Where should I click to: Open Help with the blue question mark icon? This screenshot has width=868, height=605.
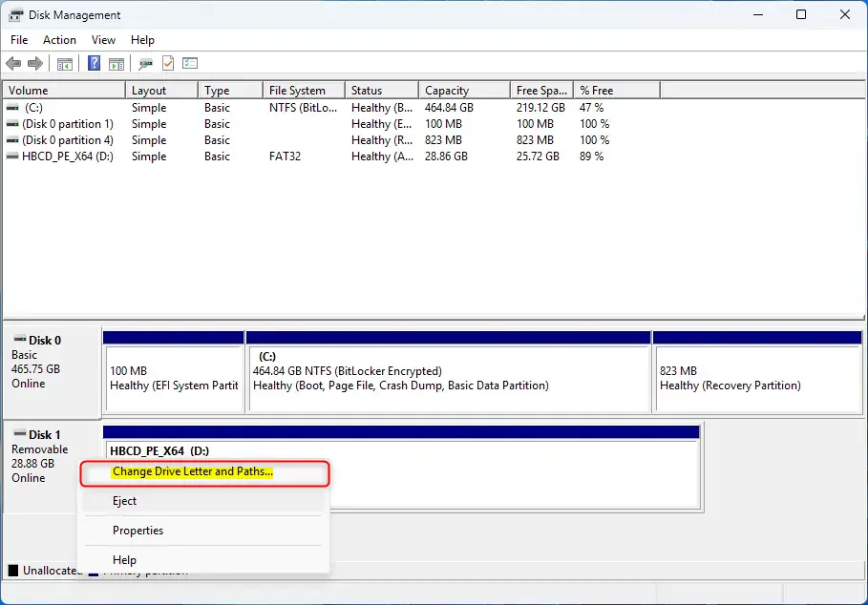[95, 64]
